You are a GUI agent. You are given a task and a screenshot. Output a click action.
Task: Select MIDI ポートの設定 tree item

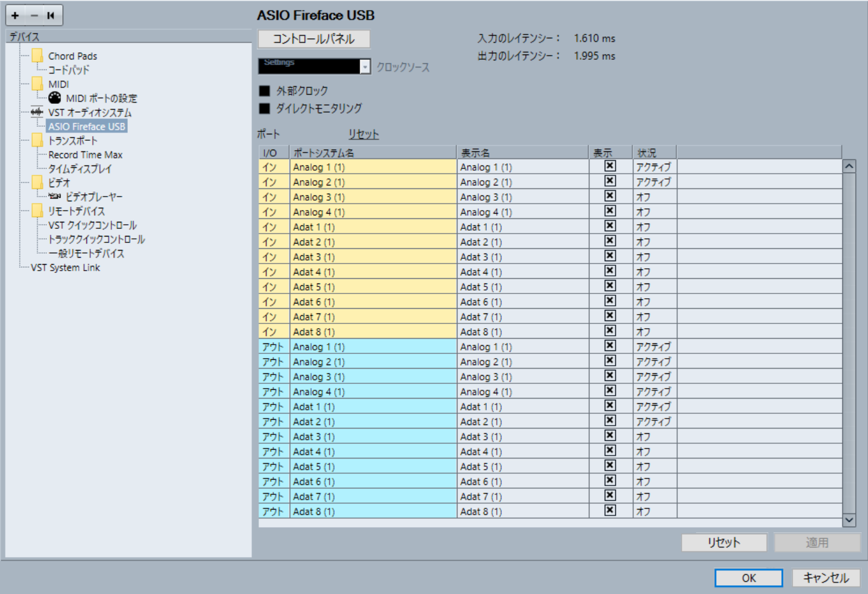click(101, 98)
